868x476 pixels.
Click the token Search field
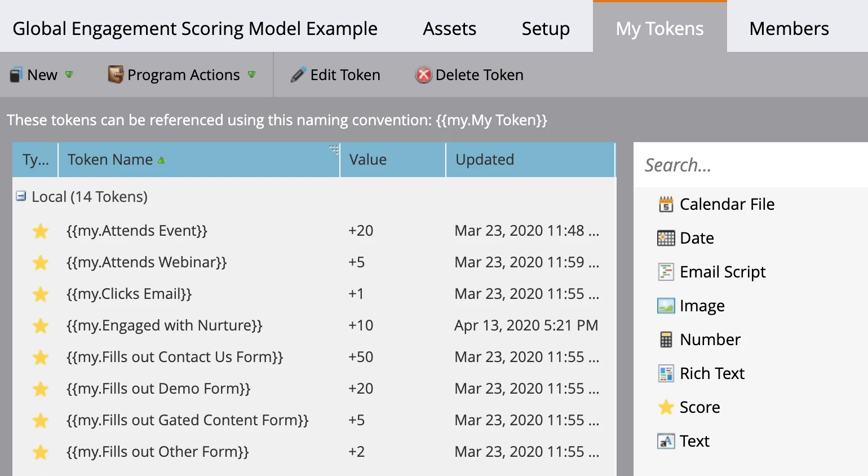pos(750,165)
